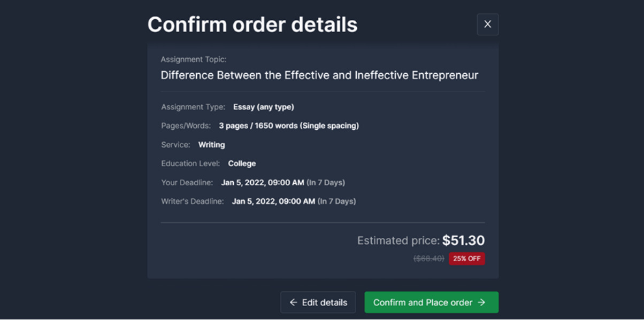The height and width of the screenshot is (320, 644).
Task: Click Confirm and Place order
Action: point(431,302)
